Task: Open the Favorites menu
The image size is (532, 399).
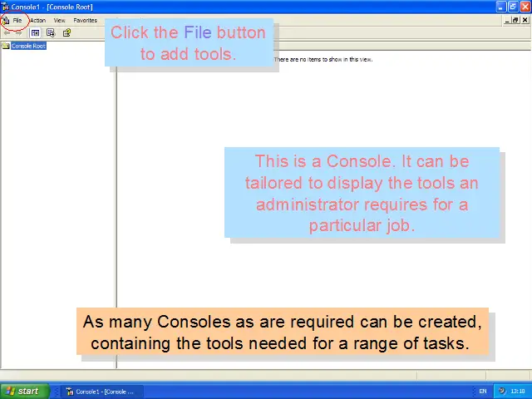Action: [85, 21]
